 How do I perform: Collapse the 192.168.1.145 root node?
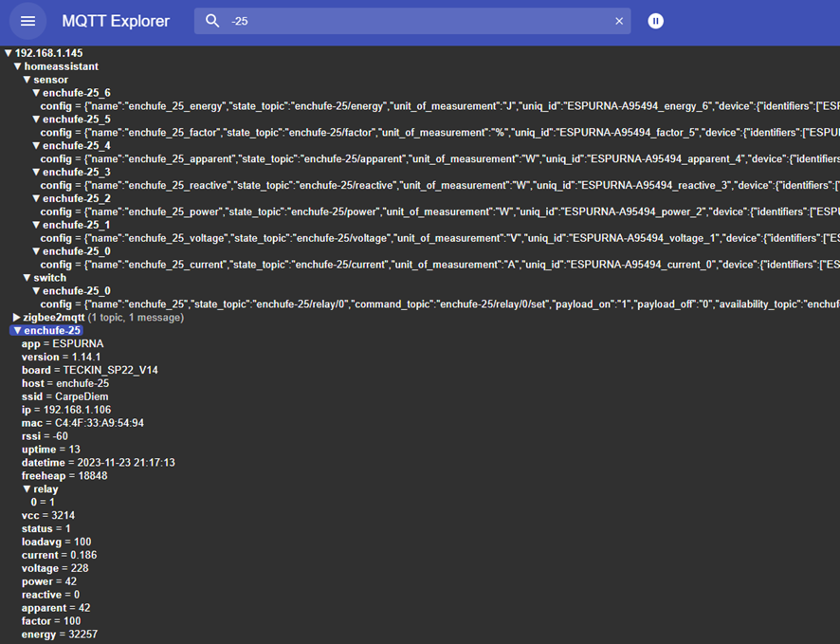(9, 54)
